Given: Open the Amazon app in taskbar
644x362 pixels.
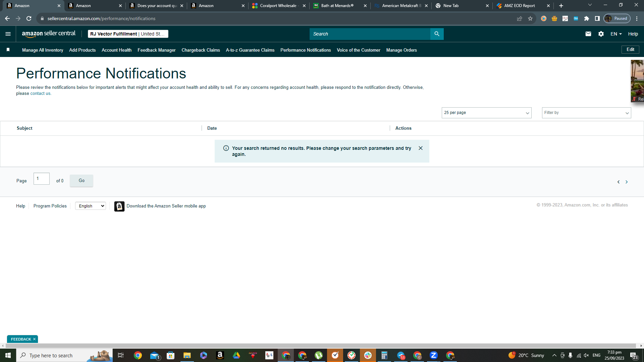Looking at the screenshot, I should click(x=220, y=355).
